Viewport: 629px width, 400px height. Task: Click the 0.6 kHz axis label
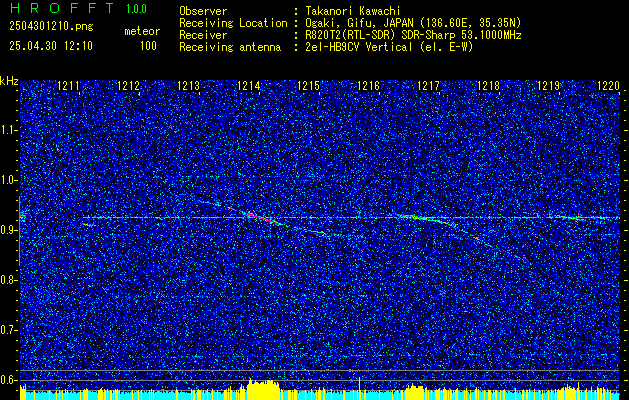click(x=8, y=380)
